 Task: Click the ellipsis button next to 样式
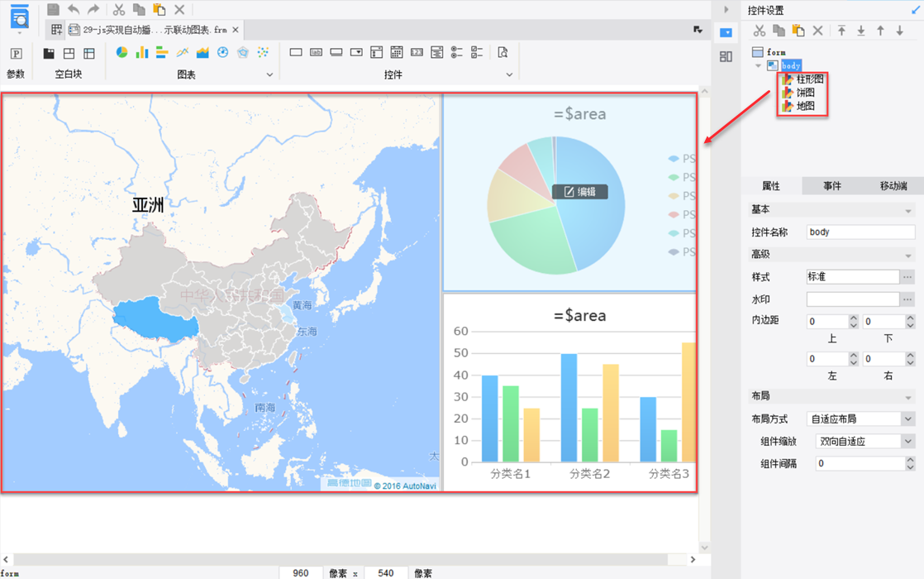click(907, 277)
